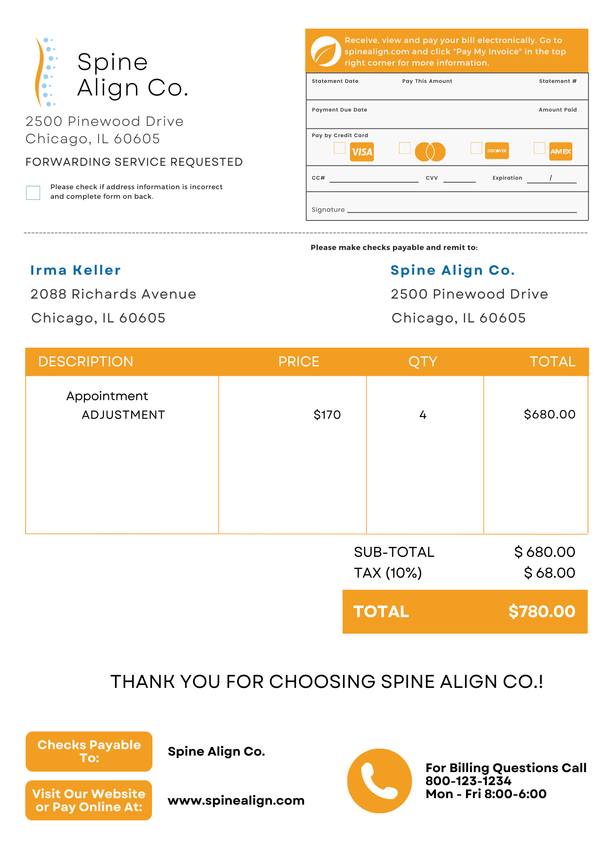Click the orange phone icon
The width and height of the screenshot is (614, 868).
[380, 781]
